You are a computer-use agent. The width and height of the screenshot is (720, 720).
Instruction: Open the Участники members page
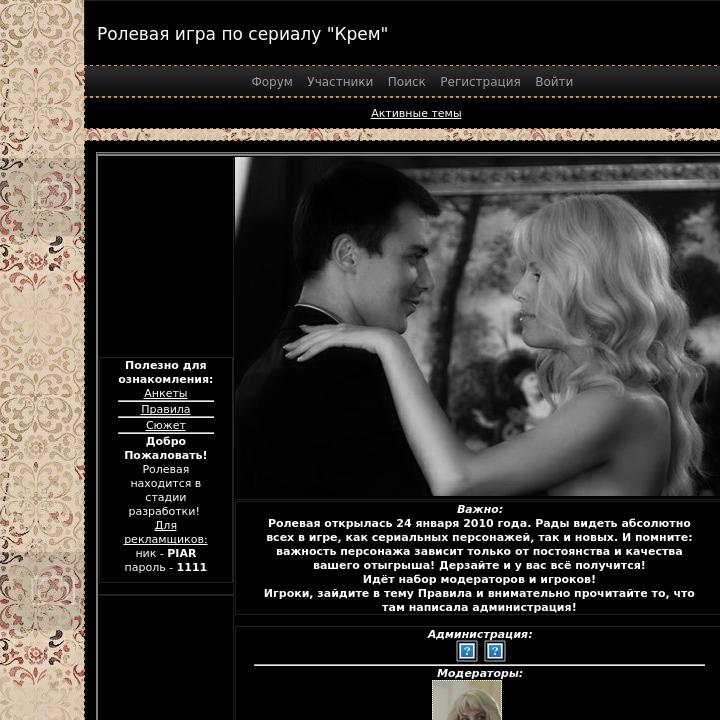pos(340,82)
